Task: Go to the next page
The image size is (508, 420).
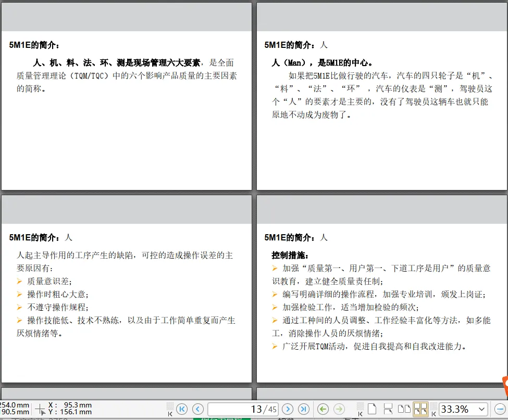Action: click(288, 409)
